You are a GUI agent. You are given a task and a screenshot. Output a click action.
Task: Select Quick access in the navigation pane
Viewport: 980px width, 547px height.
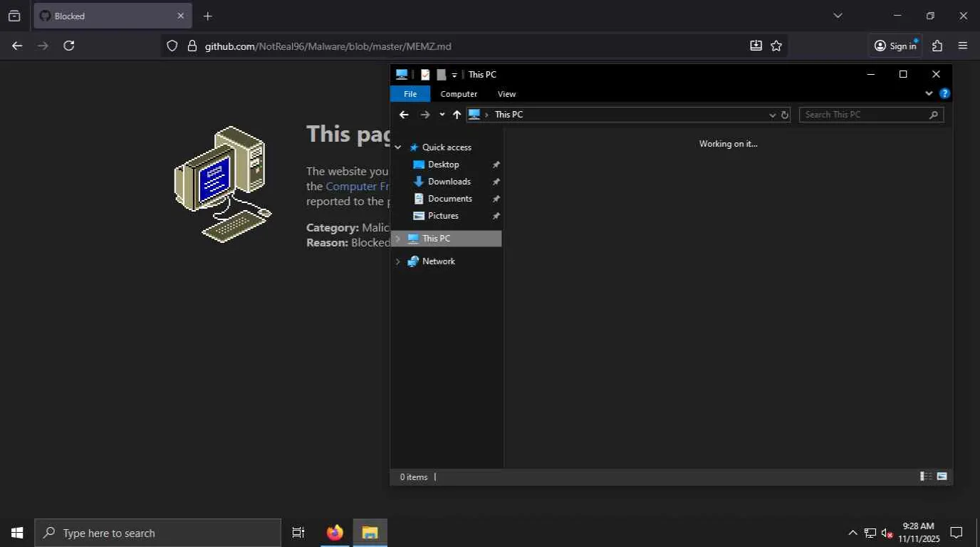coord(447,147)
